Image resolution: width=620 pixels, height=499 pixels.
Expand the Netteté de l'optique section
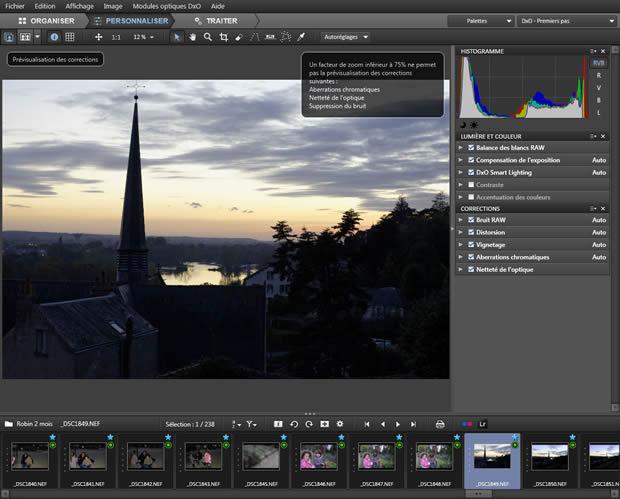[460, 269]
